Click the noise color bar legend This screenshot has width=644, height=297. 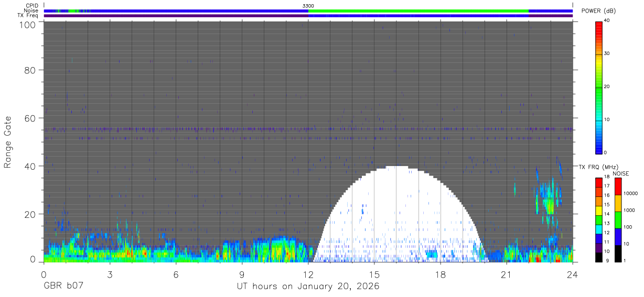pos(618,220)
